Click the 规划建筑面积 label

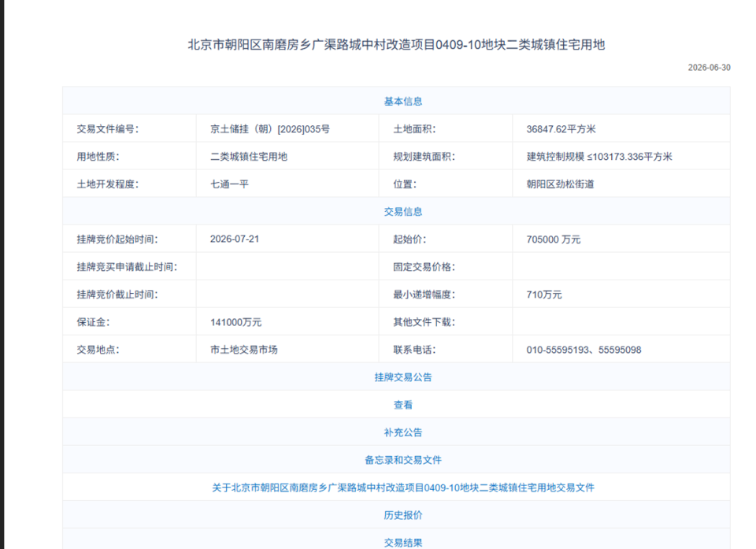tap(424, 157)
